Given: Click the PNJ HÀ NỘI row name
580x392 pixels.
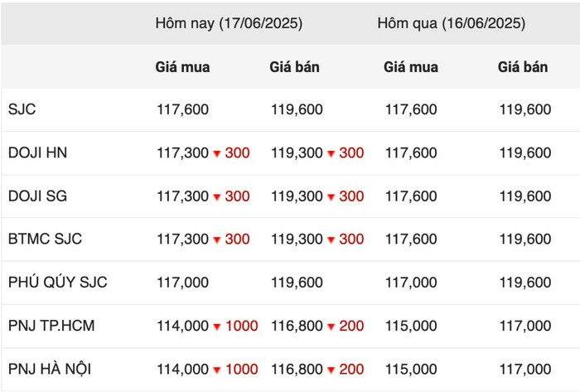Looking at the screenshot, I should [50, 369].
